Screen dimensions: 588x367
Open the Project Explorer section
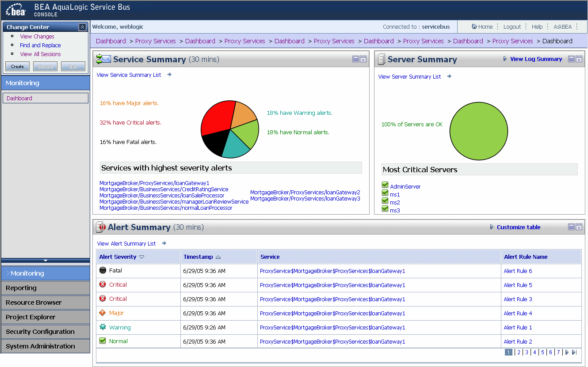pyautogui.click(x=45, y=317)
